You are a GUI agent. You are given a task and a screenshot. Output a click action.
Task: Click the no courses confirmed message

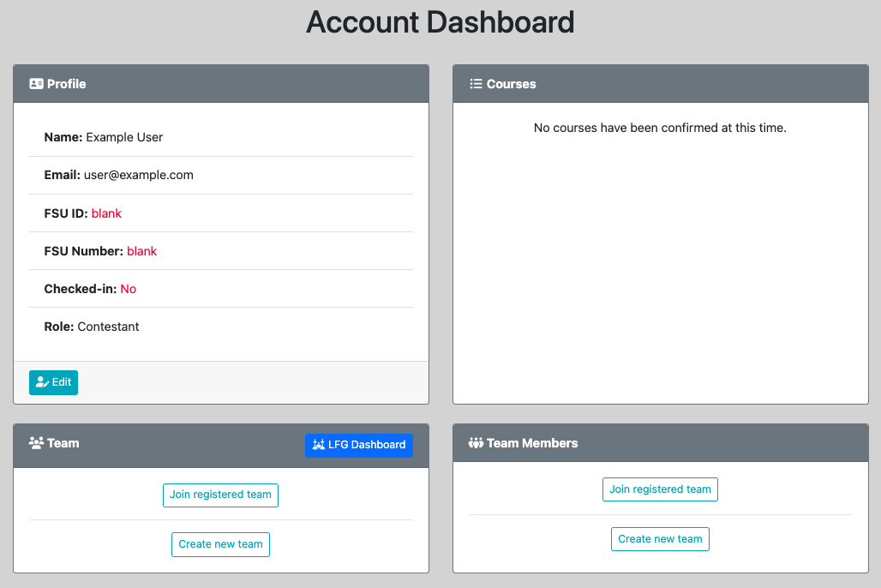(660, 128)
